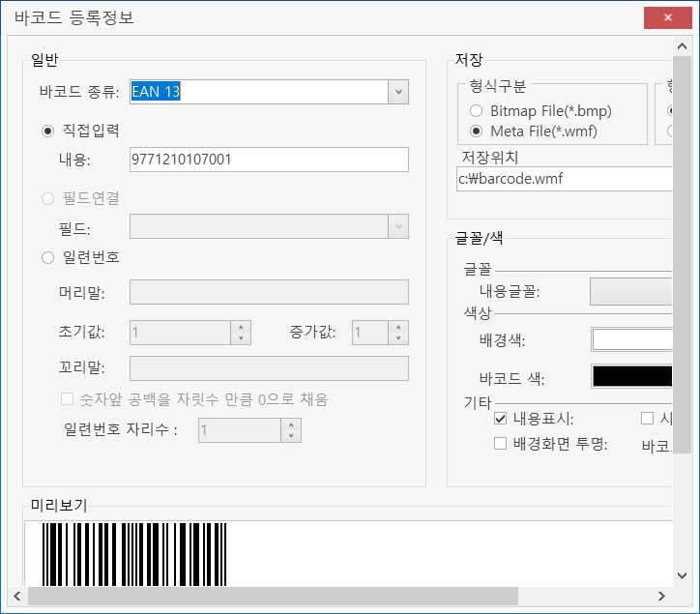This screenshot has height=614, width=700.
Task: Click the barcode preview image
Action: pyautogui.click(x=134, y=554)
